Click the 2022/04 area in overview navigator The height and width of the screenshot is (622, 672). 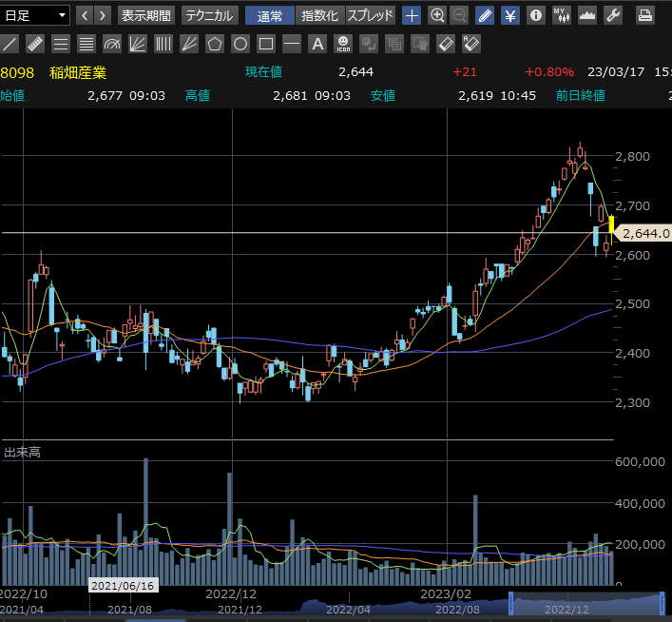coord(348,609)
